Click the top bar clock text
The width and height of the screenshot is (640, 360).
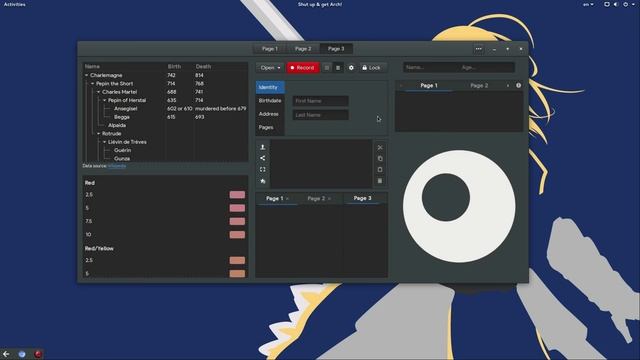click(320, 4)
